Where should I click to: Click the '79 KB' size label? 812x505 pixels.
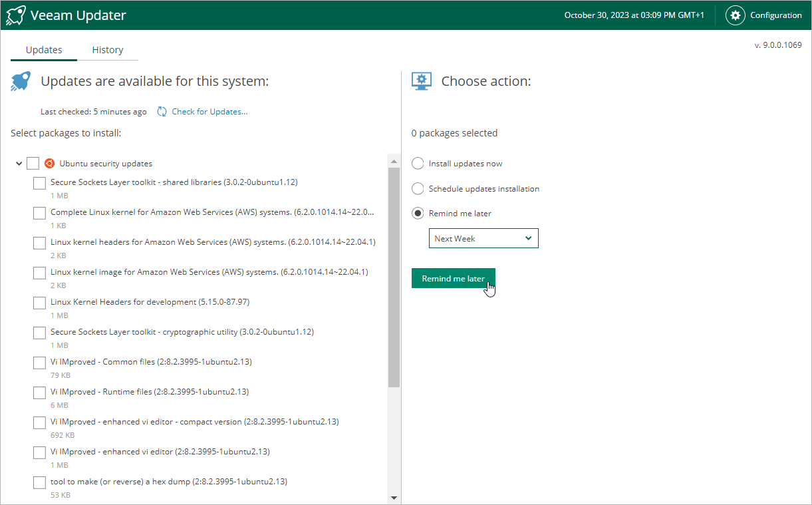61,375
